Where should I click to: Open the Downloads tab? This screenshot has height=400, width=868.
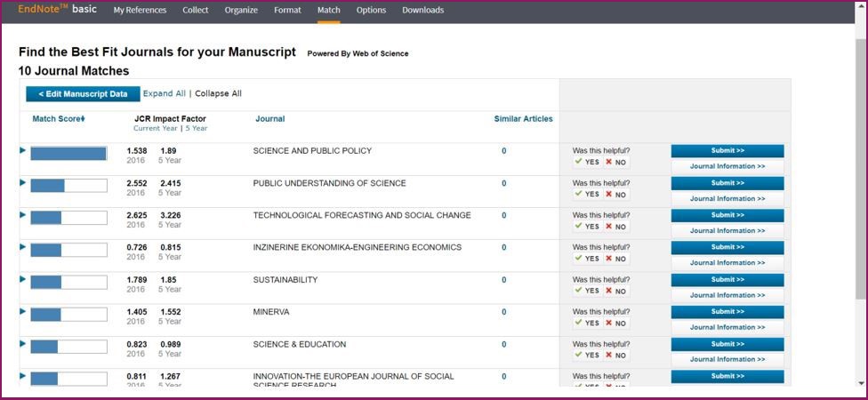pyautogui.click(x=422, y=11)
